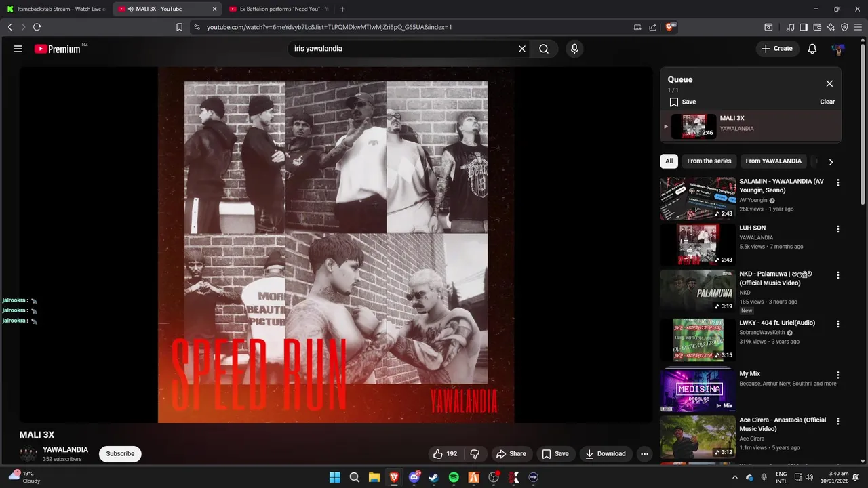Mute audio on MALI 3X tab
Viewport: 868px width, 488px height.
130,9
